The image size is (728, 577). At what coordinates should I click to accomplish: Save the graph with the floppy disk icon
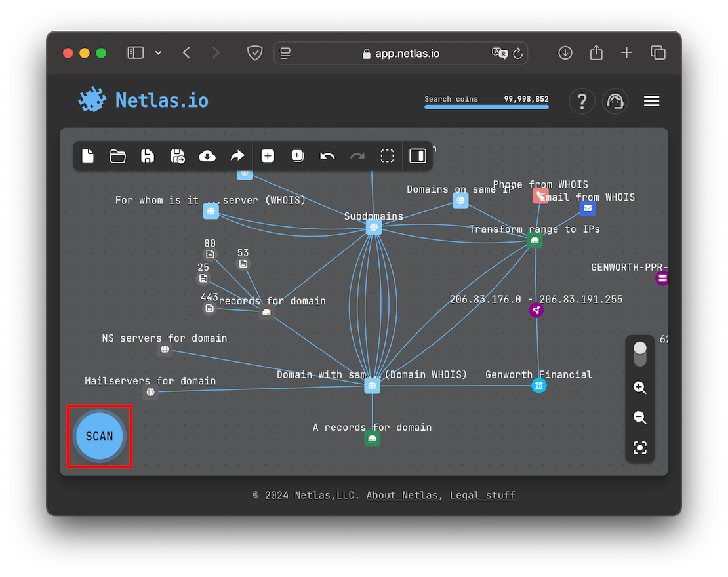coord(148,156)
